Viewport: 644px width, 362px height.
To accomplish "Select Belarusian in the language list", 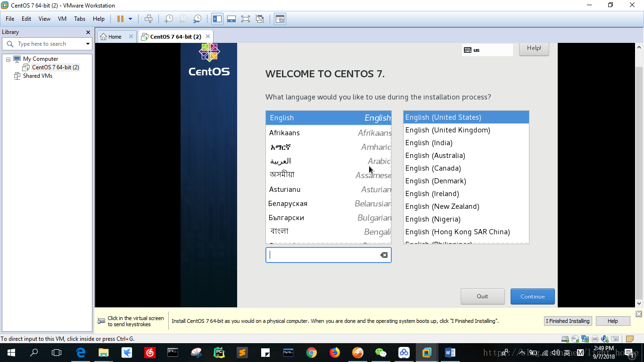I will (329, 204).
